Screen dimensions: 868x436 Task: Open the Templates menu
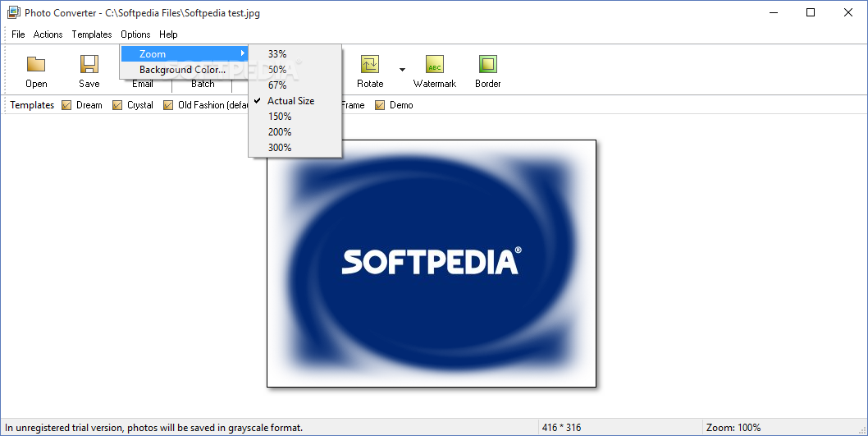click(92, 34)
